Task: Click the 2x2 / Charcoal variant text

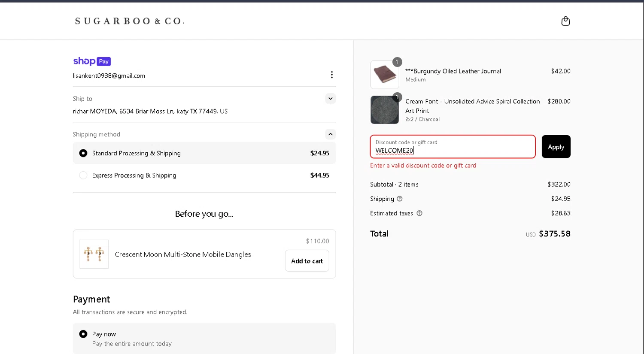Action: pyautogui.click(x=422, y=119)
